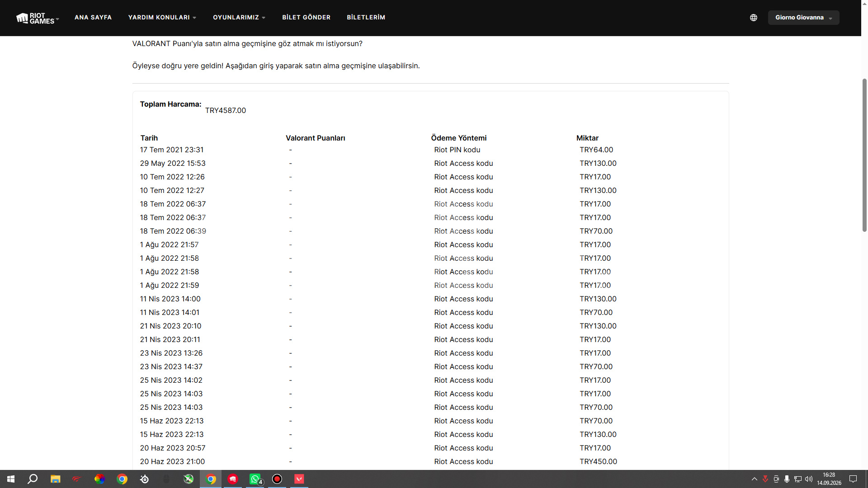Click the Tarih column header
The image size is (868, 488).
click(149, 138)
